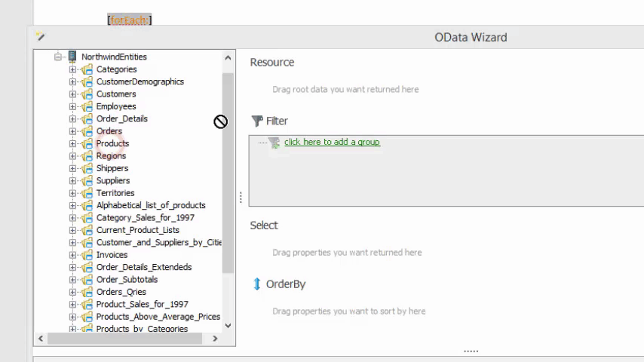The image size is (644, 362).
Task: Click the NorthwindEntities database icon
Action: tap(72, 57)
